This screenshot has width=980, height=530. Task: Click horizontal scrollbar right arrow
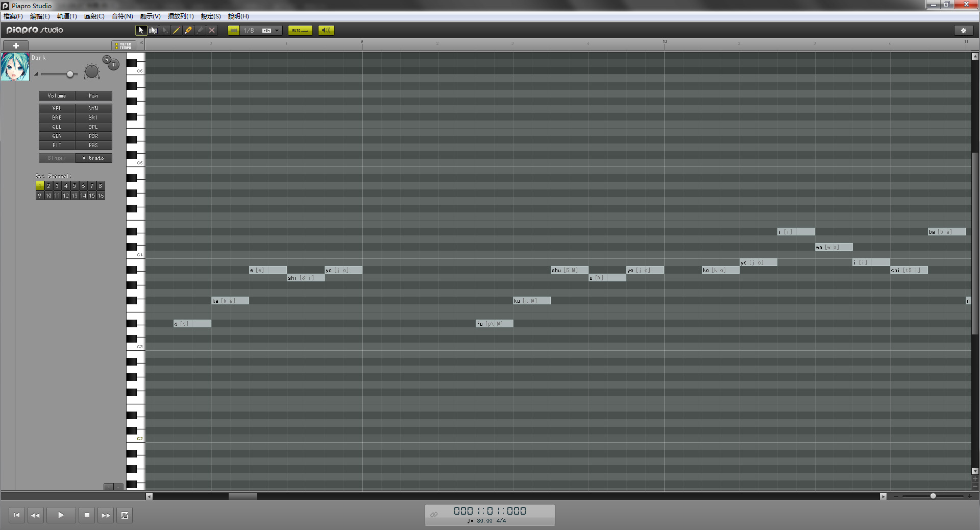(883, 496)
